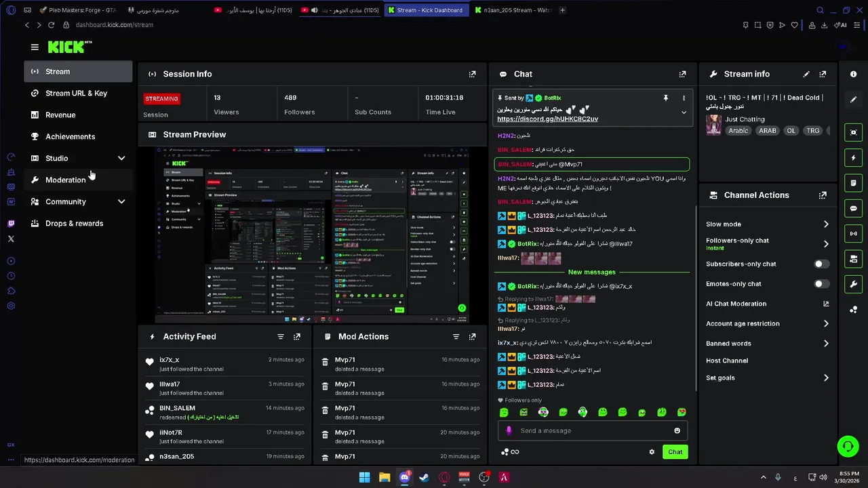Open Stream page in the left menu
Viewport: 868px width, 488px height.
[78, 72]
